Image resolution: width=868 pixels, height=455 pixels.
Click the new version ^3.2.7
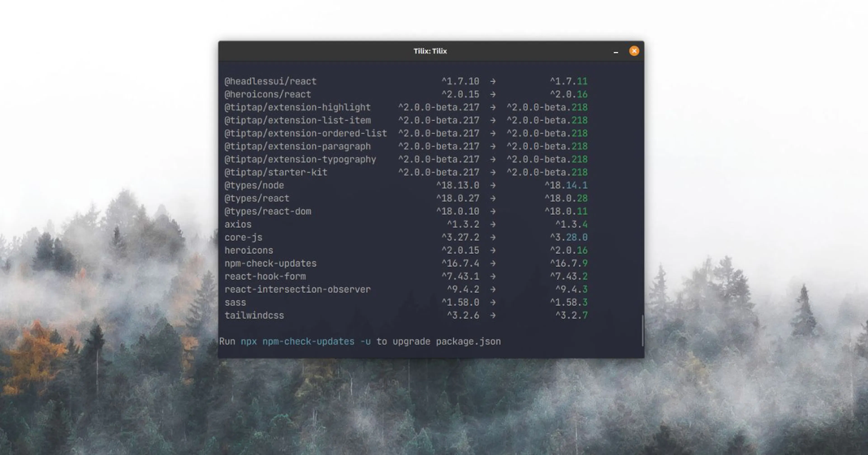pos(571,316)
